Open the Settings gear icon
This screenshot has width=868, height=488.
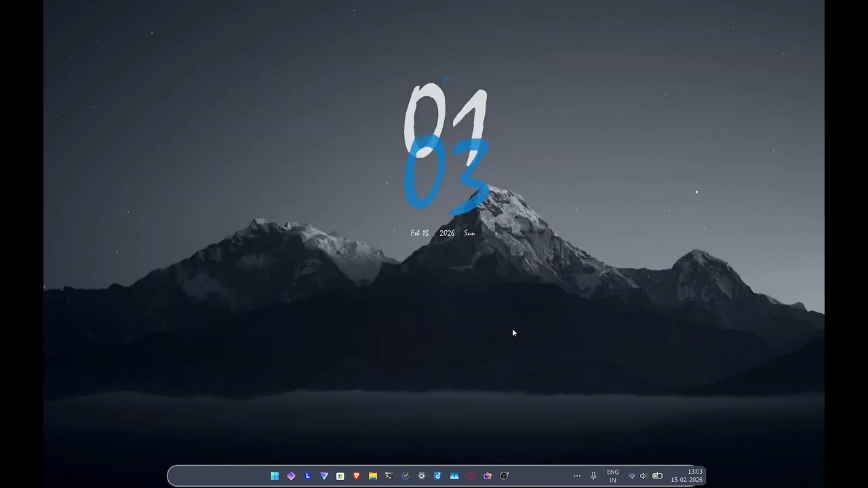click(x=422, y=476)
